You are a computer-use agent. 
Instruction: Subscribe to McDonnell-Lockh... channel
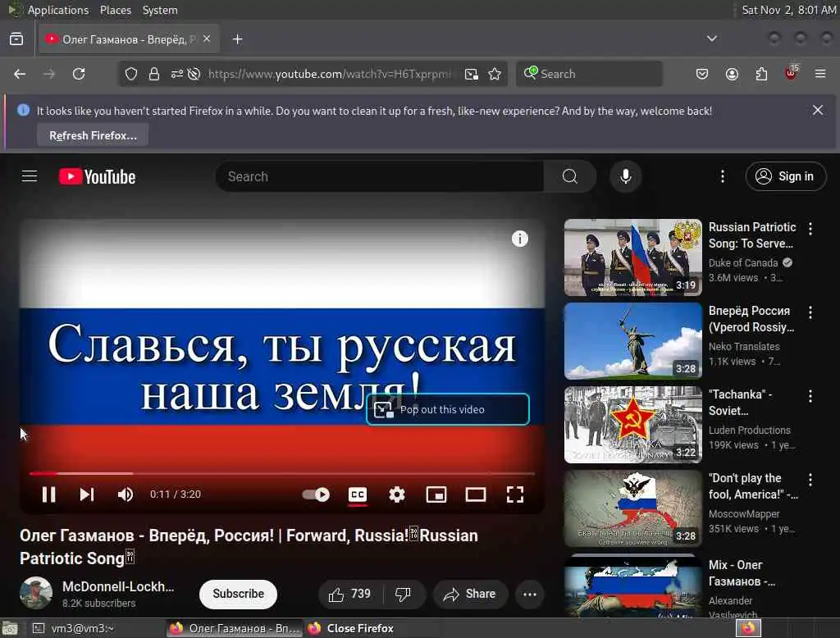tap(239, 594)
